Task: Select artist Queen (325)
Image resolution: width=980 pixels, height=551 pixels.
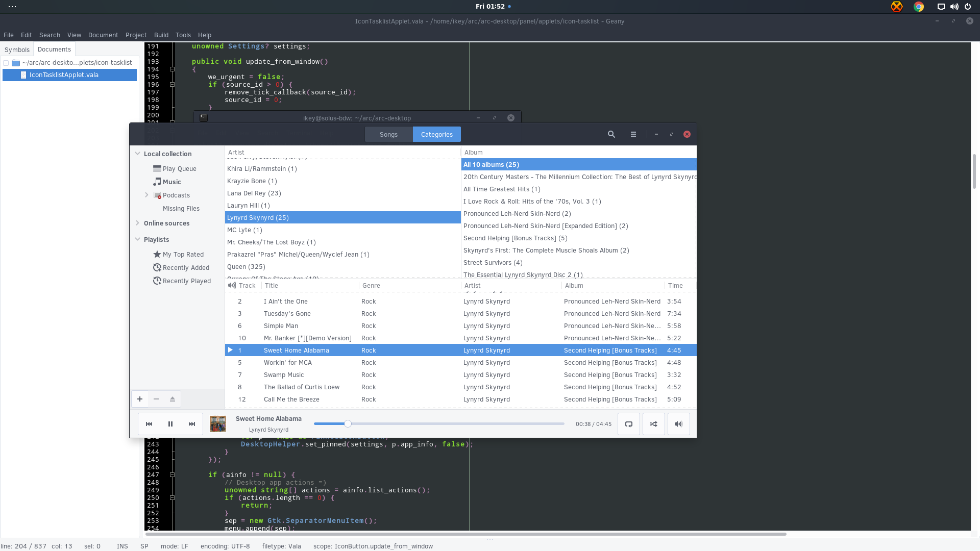Action: pos(342,267)
